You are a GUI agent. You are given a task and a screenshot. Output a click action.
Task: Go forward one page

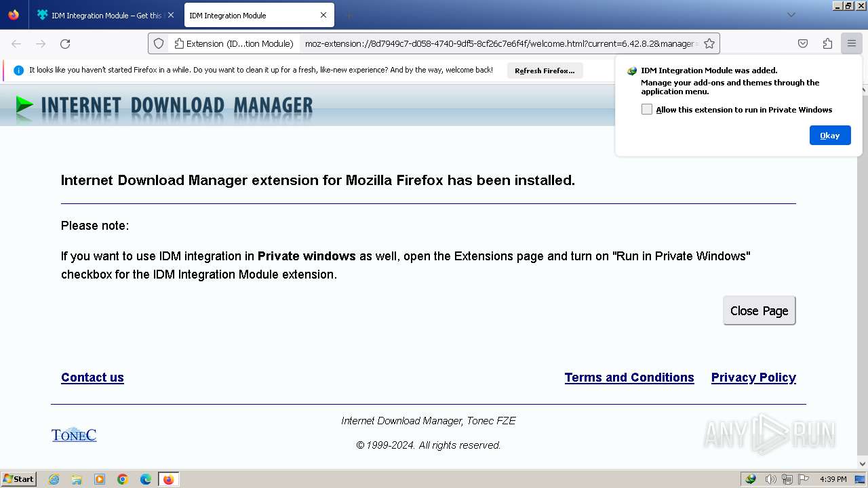click(x=41, y=43)
